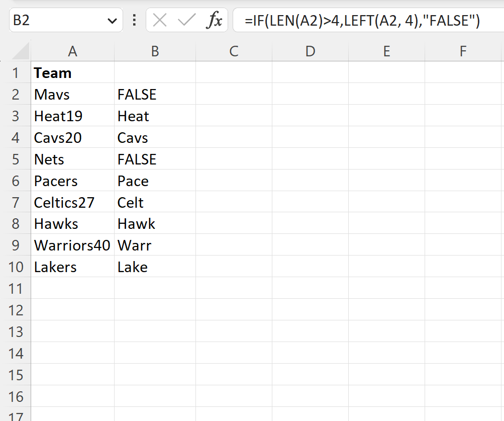Select cell B2 showing FALSE
Image resolution: width=504 pixels, height=421 pixels.
click(x=155, y=94)
